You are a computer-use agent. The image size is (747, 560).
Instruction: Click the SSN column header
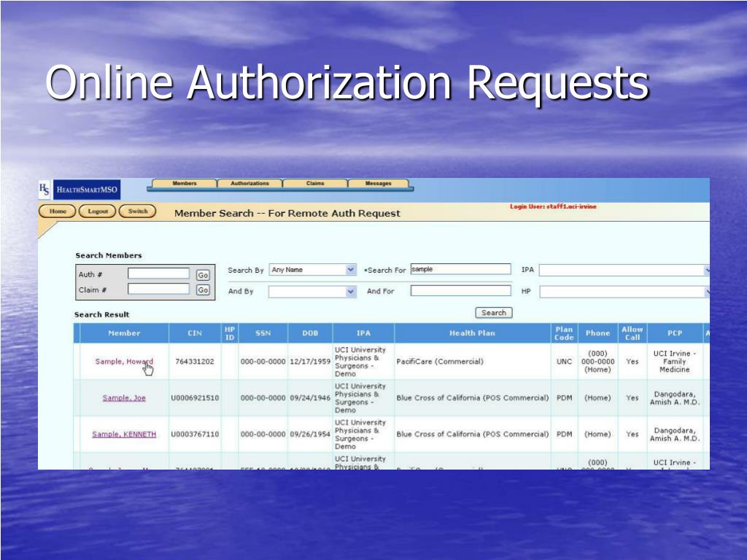tap(263, 333)
